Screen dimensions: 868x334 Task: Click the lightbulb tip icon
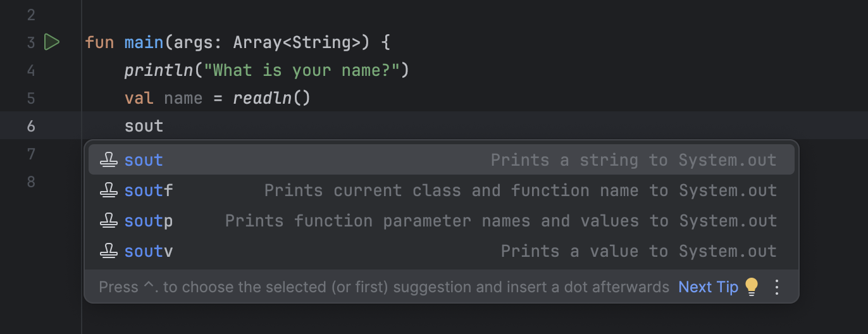tap(751, 287)
